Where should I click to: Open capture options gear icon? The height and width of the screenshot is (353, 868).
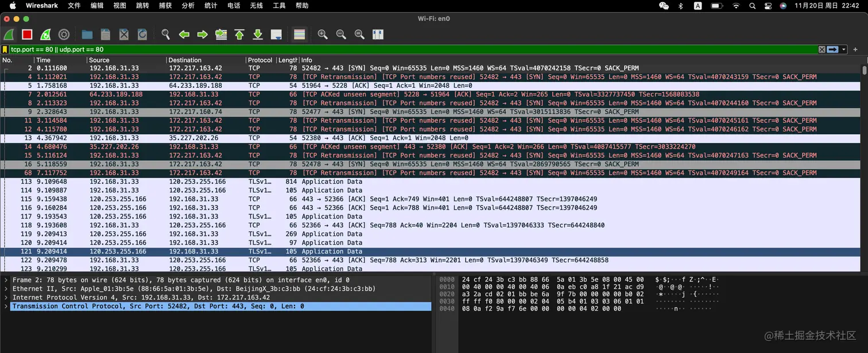(64, 34)
